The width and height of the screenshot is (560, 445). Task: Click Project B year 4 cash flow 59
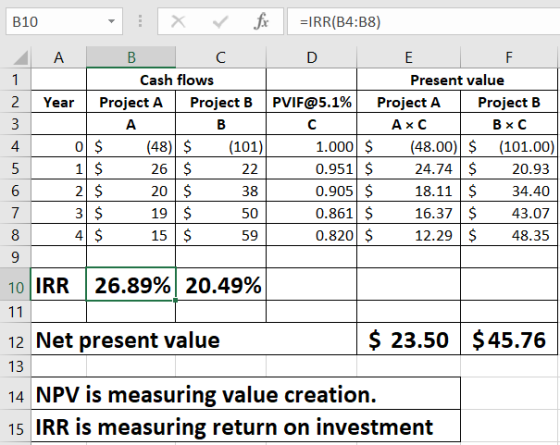[221, 235]
